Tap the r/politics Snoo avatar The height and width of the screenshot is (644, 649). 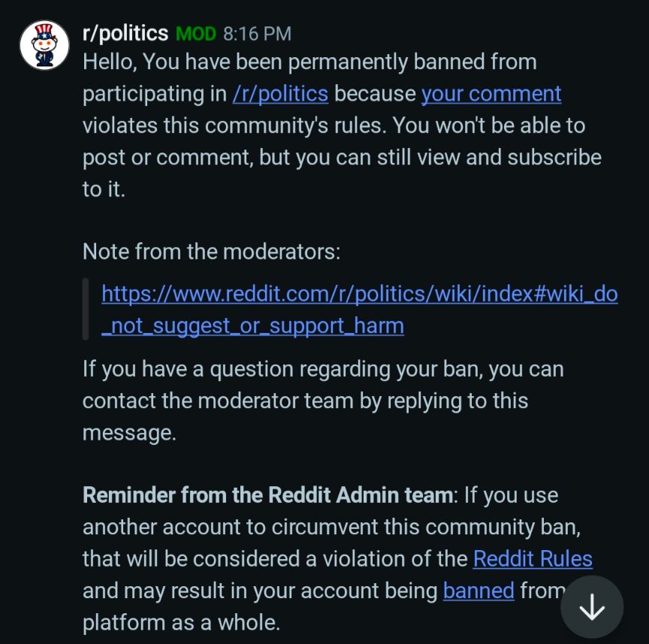(x=44, y=45)
